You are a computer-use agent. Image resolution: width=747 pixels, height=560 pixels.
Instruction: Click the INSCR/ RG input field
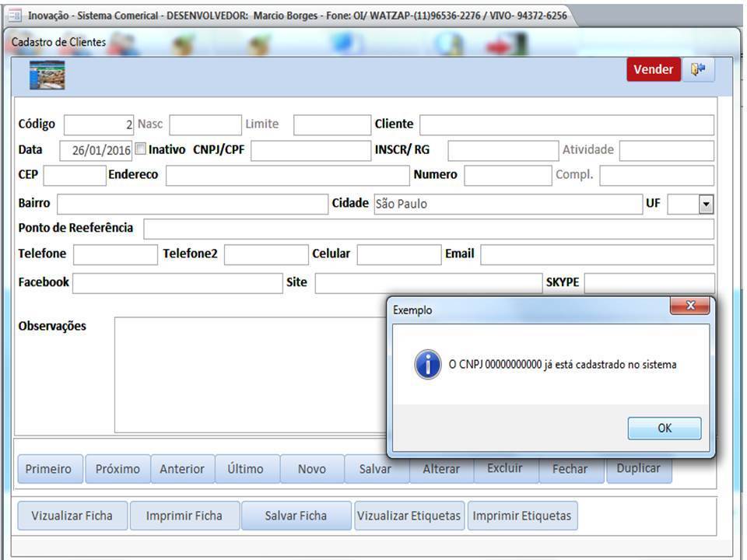[x=503, y=150]
